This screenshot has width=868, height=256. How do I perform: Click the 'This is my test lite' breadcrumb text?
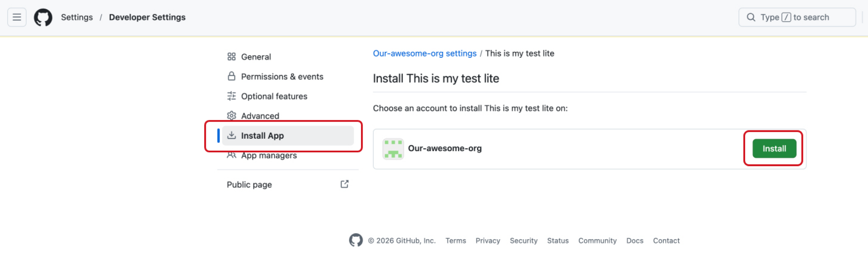520,53
